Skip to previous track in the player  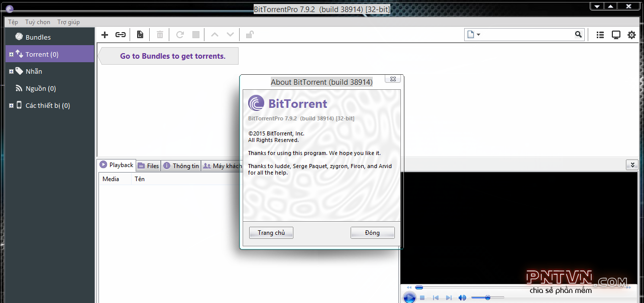pos(436,298)
